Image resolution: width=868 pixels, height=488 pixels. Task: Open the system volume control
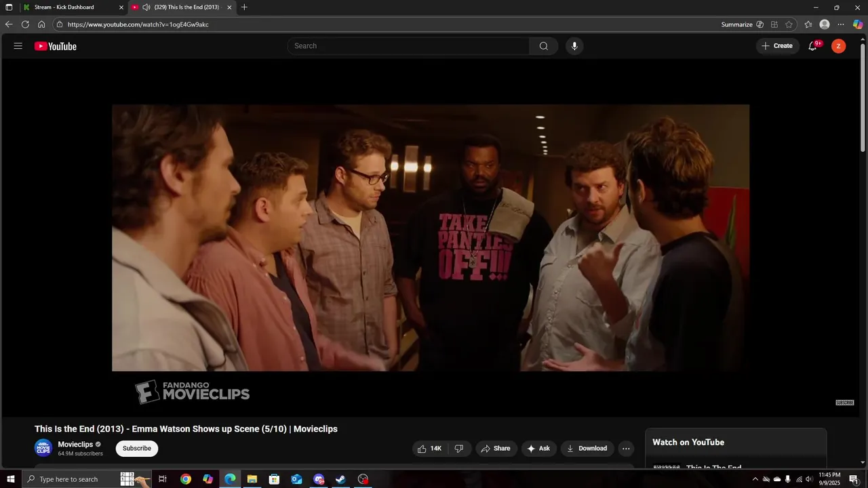pos(809,479)
